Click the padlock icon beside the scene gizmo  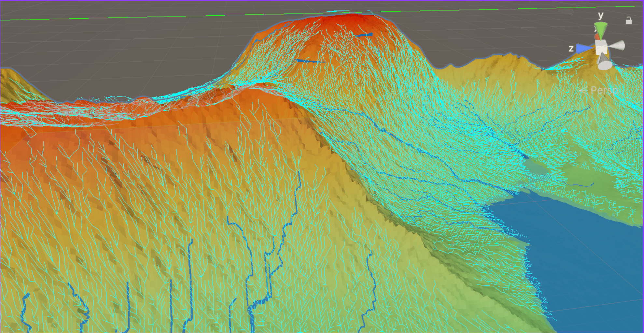coord(629,20)
